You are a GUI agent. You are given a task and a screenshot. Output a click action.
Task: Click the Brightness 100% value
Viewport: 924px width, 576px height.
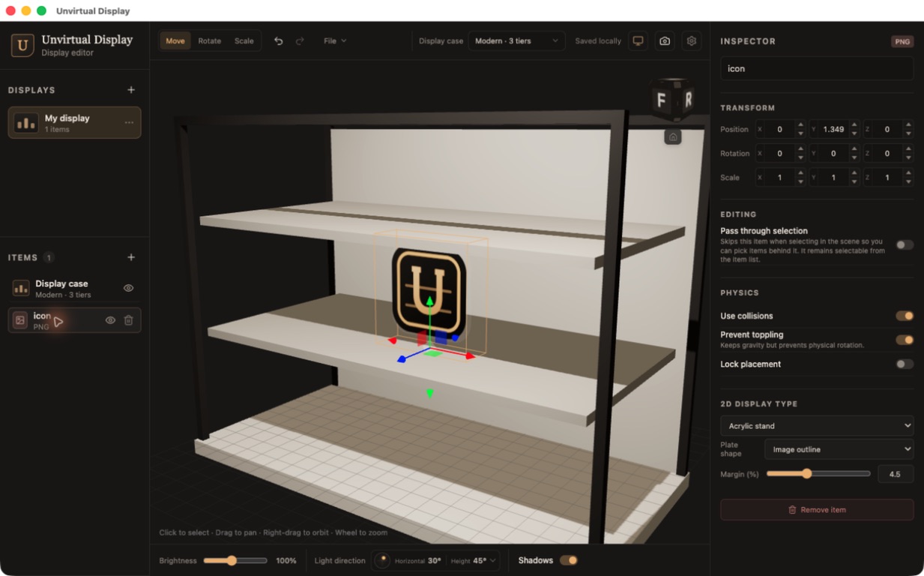[286, 561]
